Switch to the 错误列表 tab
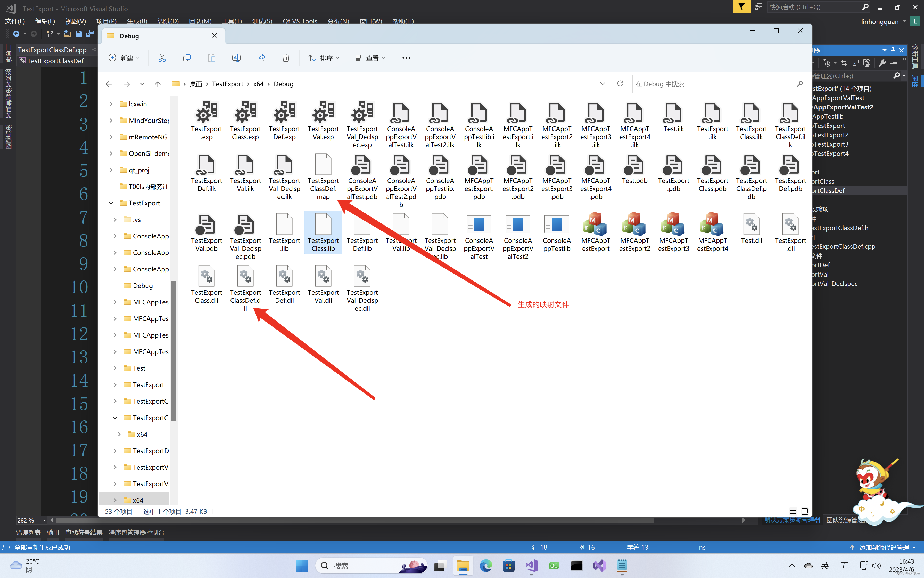Image resolution: width=924 pixels, height=578 pixels. pyautogui.click(x=28, y=533)
